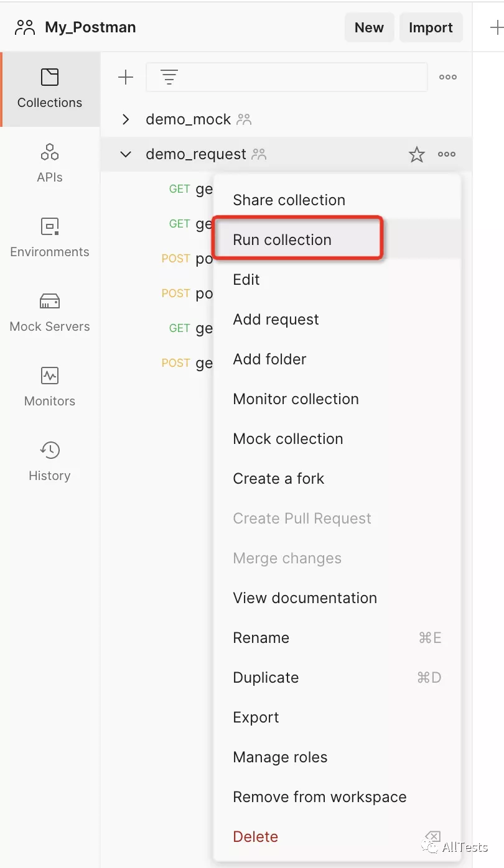
Task: Star the demo_request collection
Action: click(x=417, y=154)
